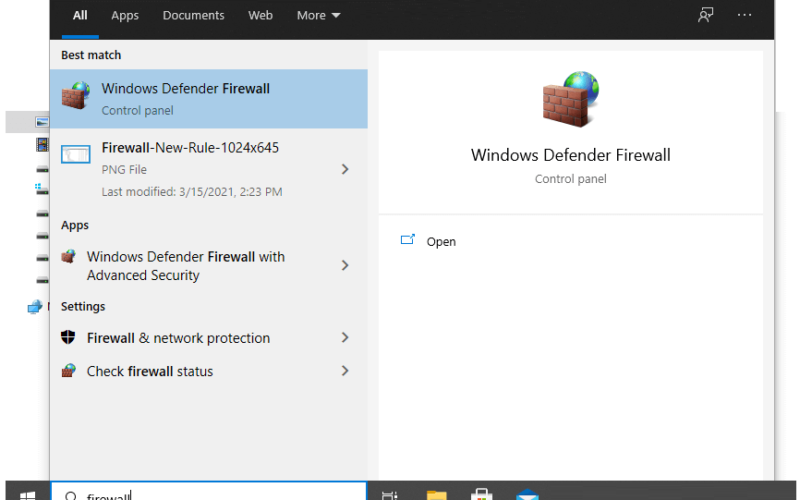Image resolution: width=800 pixels, height=500 pixels.
Task: Open the More dropdown filter
Action: coord(318,15)
